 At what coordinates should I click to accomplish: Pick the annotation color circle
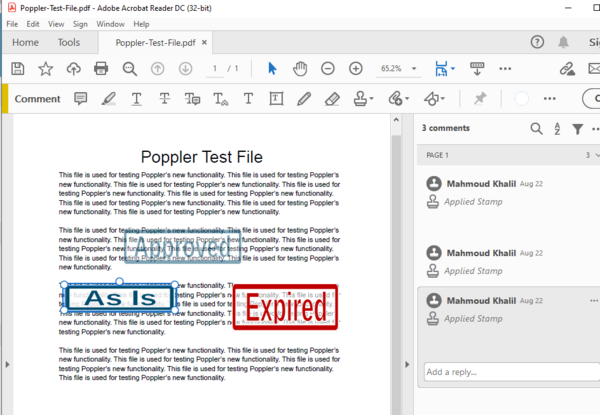click(x=520, y=99)
